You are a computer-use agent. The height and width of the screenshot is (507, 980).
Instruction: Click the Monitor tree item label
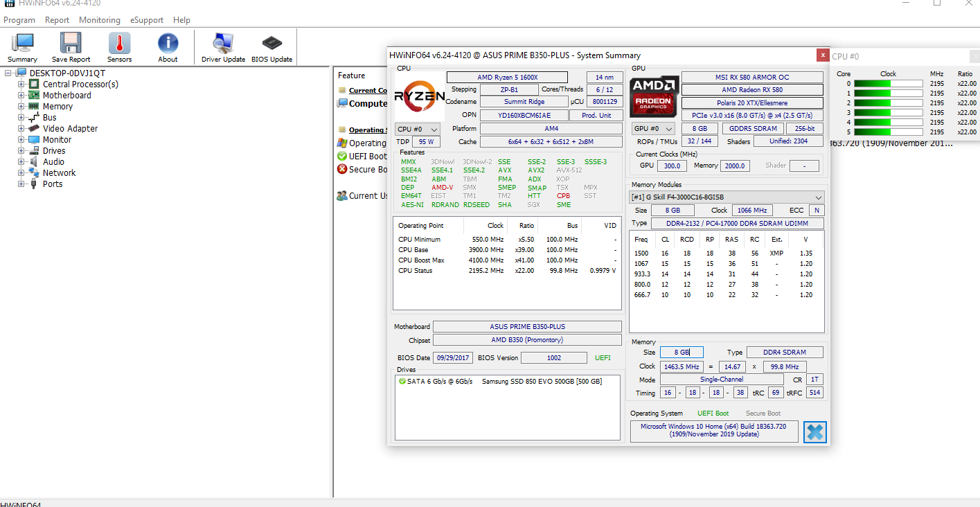click(57, 140)
